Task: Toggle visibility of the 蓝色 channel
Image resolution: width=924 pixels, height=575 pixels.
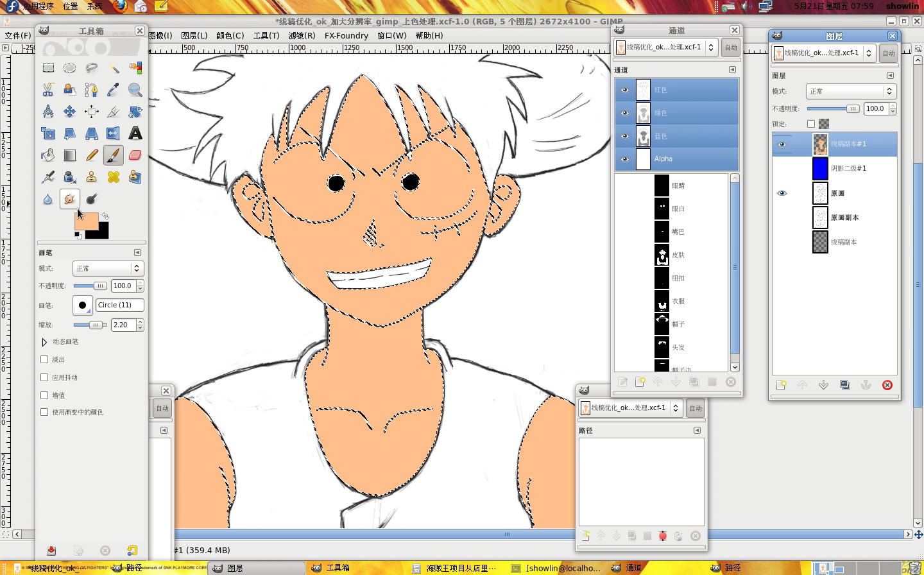Action: [x=624, y=136]
